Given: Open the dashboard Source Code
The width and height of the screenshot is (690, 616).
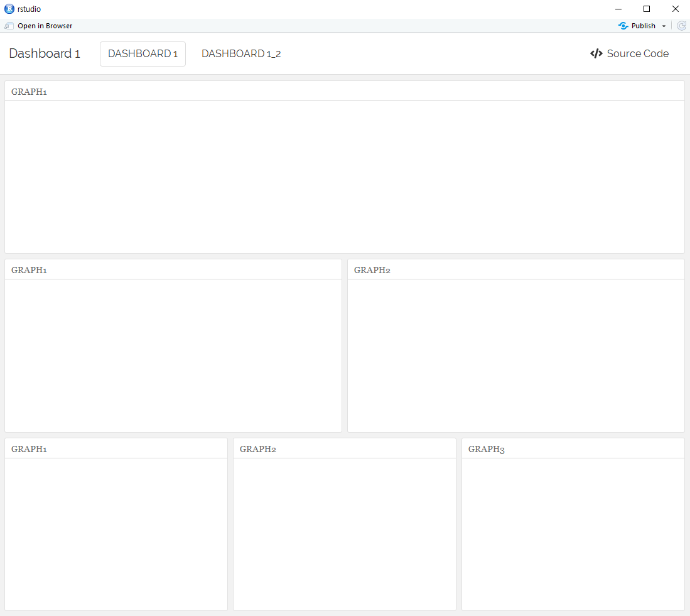Looking at the screenshot, I should pos(637,53).
